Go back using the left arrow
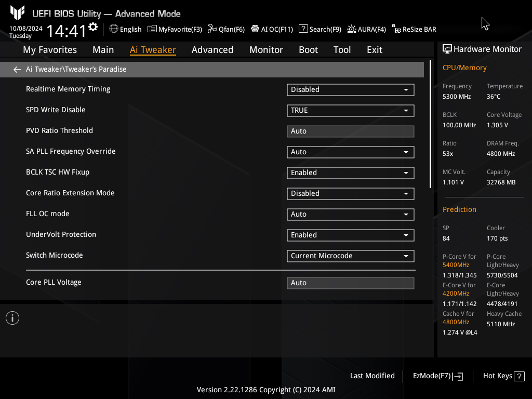Screen dimensions: 532x399 (x=17, y=70)
